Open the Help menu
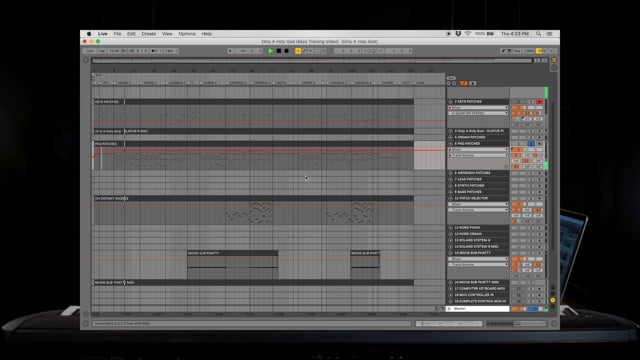 click(x=207, y=34)
